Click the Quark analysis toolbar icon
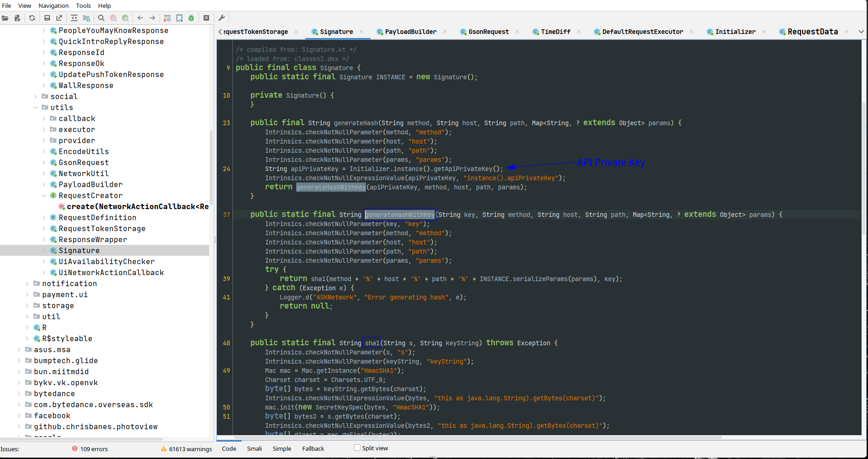This screenshot has width=868, height=459. 179,18
